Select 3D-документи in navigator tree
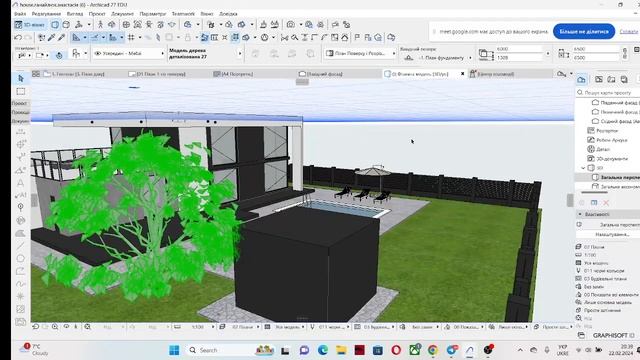640x360 pixels. (611, 159)
